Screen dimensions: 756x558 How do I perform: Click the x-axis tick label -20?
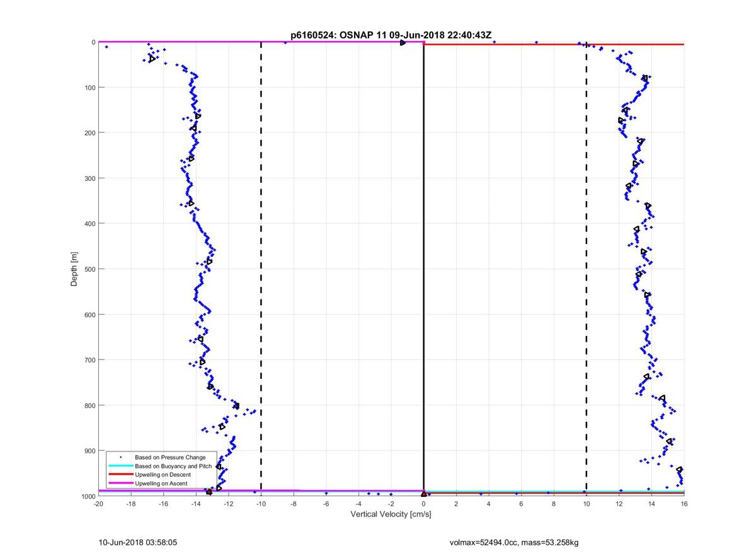point(98,504)
